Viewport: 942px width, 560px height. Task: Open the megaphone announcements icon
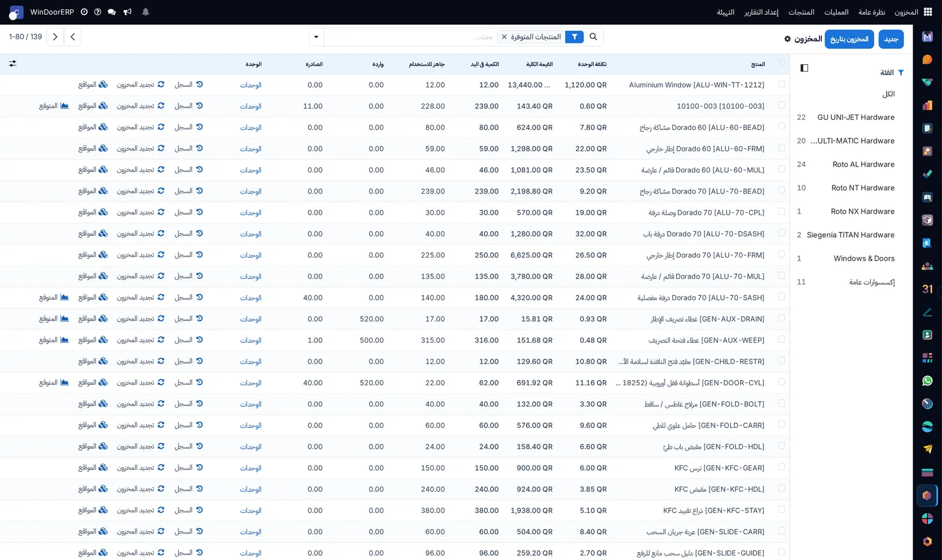click(128, 12)
